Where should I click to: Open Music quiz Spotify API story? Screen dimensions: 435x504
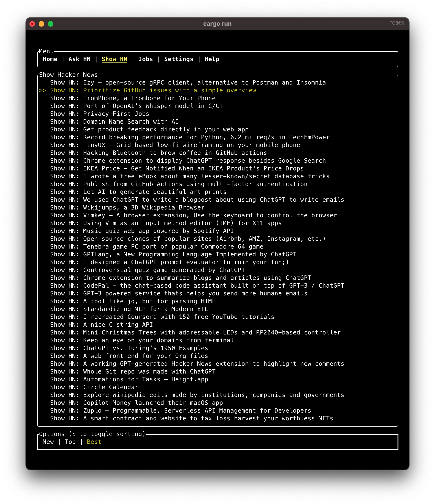point(142,231)
